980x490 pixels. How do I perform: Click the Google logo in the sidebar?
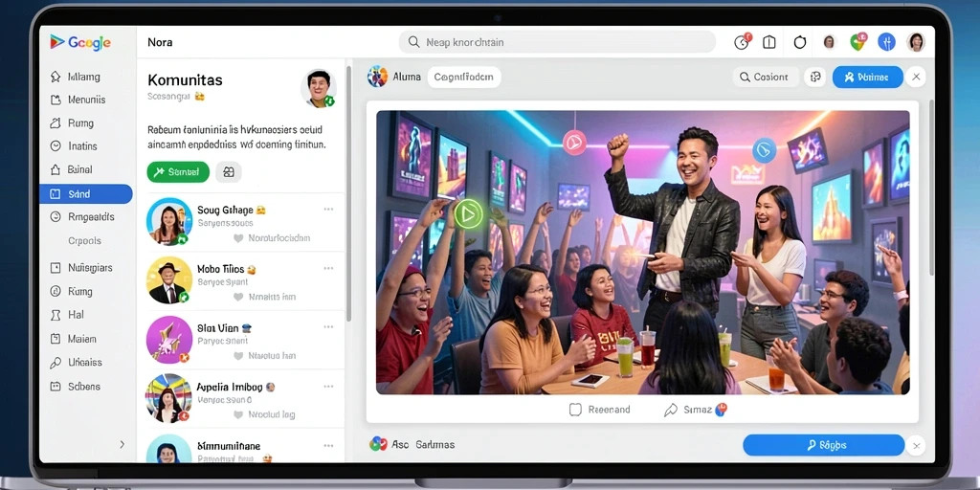click(80, 42)
